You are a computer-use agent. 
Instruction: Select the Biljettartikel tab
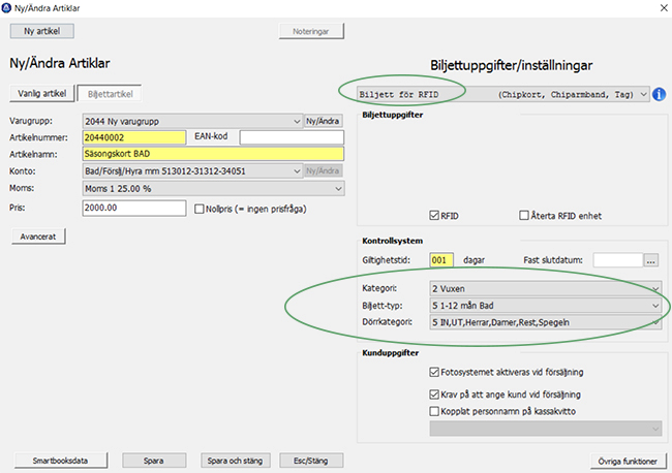110,94
